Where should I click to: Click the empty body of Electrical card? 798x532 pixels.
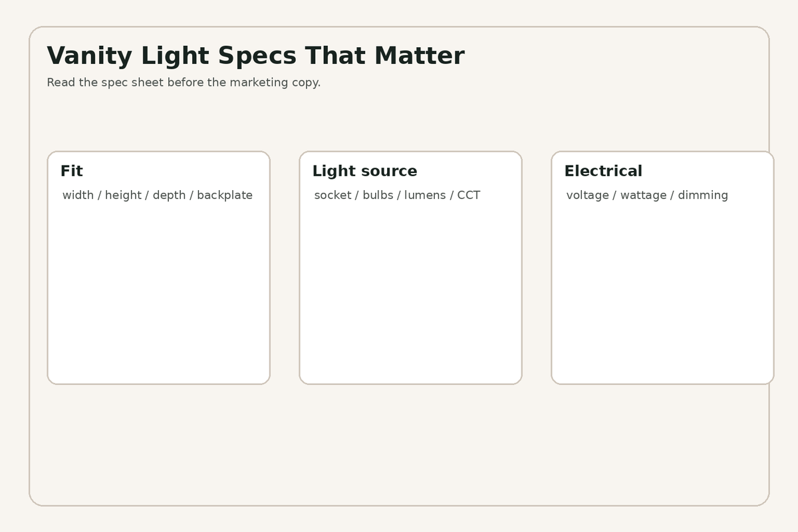(662, 293)
